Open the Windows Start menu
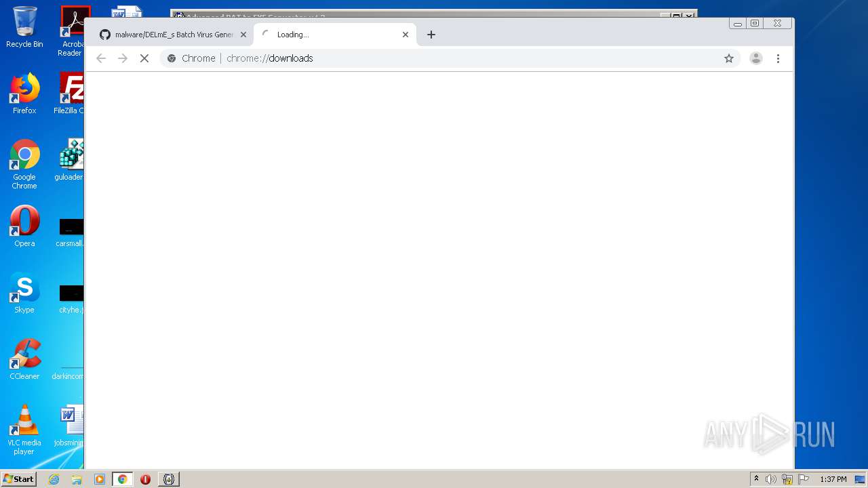Screen dimensions: 868x488 (x=19, y=479)
